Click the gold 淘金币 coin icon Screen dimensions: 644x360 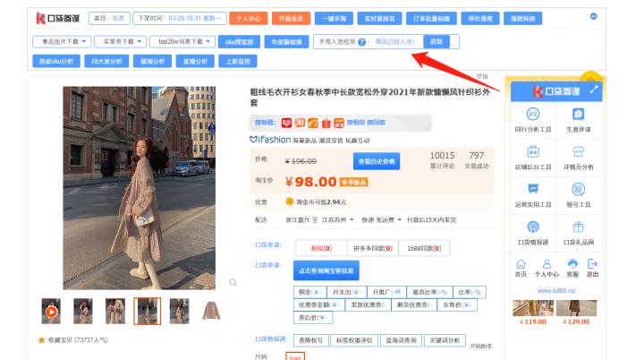pos(290,201)
